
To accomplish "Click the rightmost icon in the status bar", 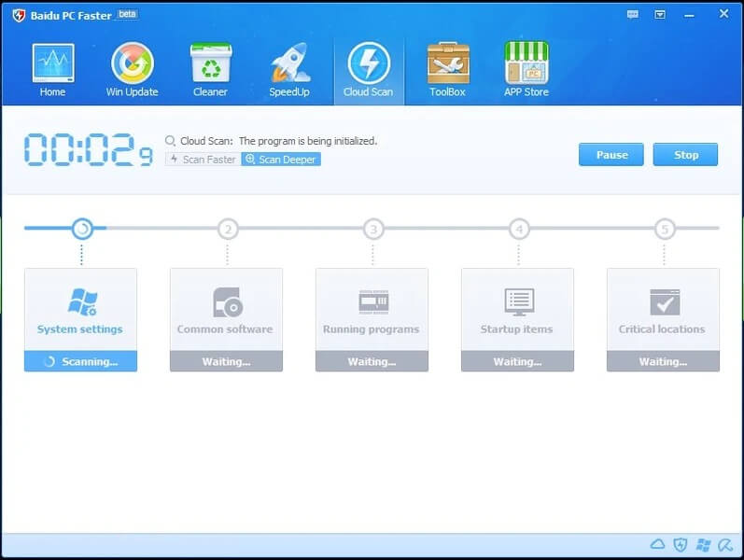I will [x=725, y=545].
